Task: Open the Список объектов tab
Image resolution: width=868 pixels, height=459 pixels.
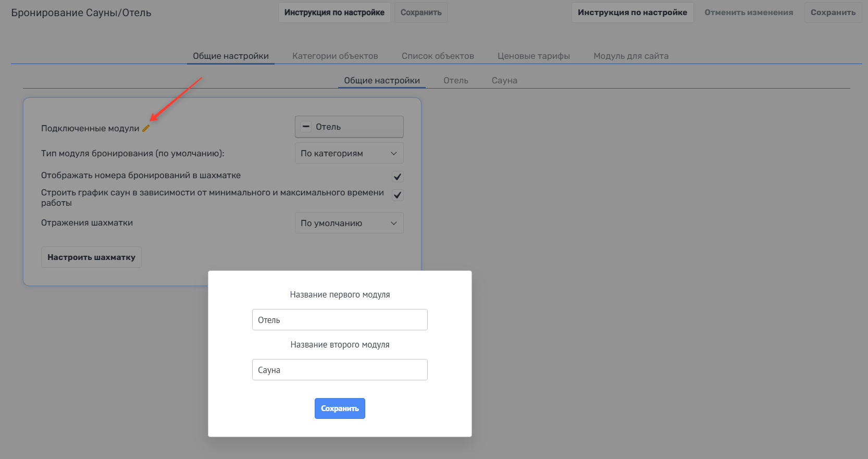Action: (438, 56)
